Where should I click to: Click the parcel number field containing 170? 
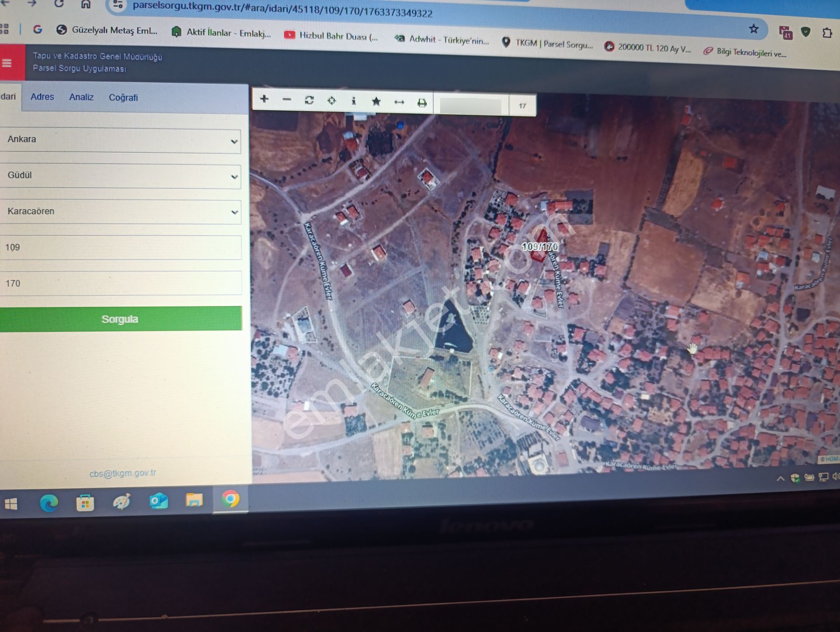point(120,283)
